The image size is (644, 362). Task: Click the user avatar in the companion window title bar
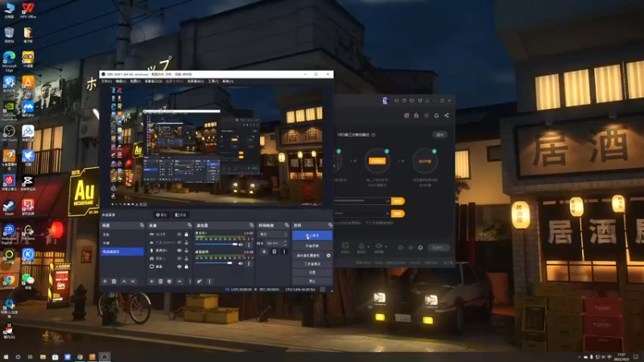[x=385, y=101]
